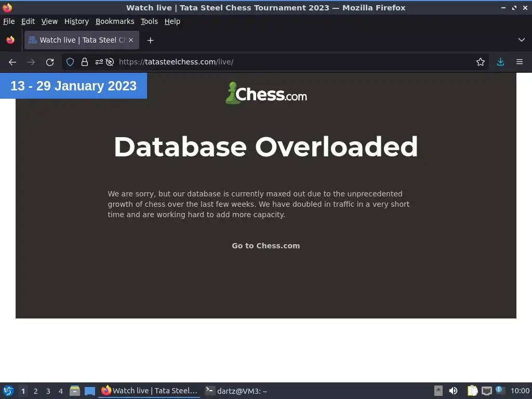Open the site permissions icon in address bar
This screenshot has height=399, width=532.
pyautogui.click(x=99, y=62)
